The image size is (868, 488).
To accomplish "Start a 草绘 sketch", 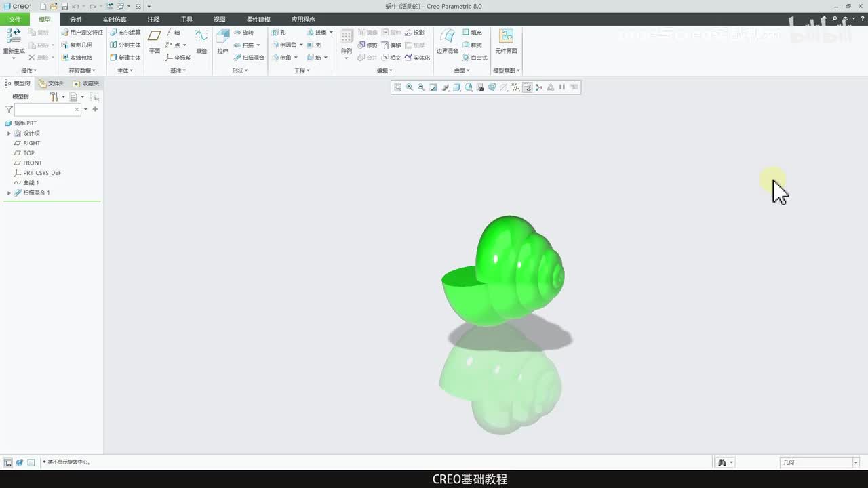I will [x=201, y=41].
